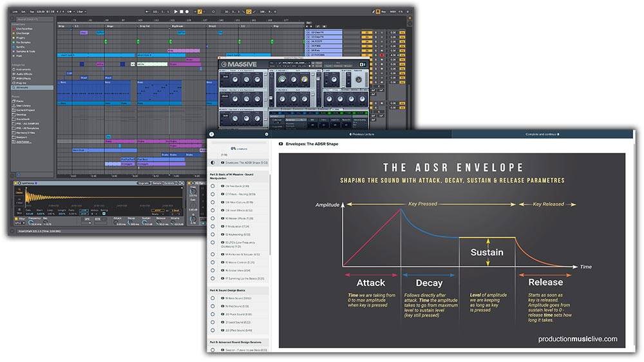644x362 pixels.
Task: Click the Record button in Ableton transport
Action: click(187, 12)
